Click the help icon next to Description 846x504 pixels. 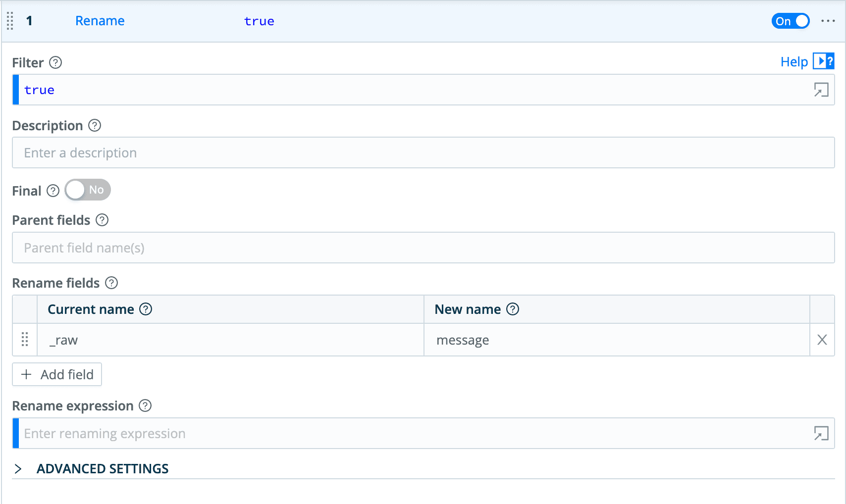click(x=95, y=126)
